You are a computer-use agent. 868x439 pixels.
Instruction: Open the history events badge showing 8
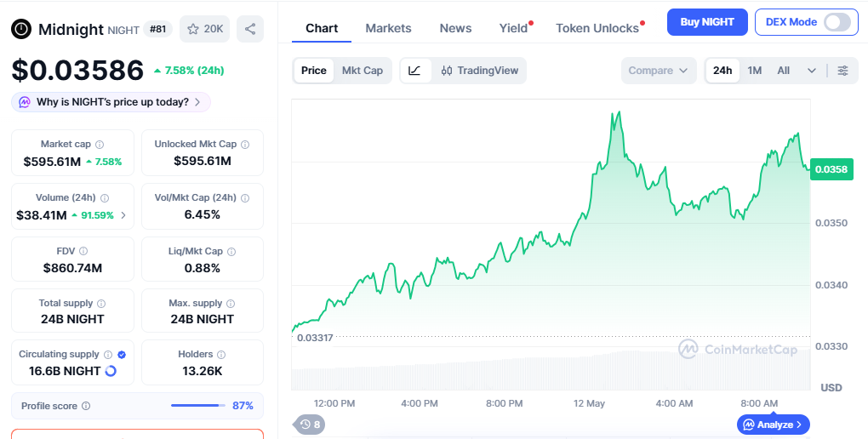[x=310, y=425]
